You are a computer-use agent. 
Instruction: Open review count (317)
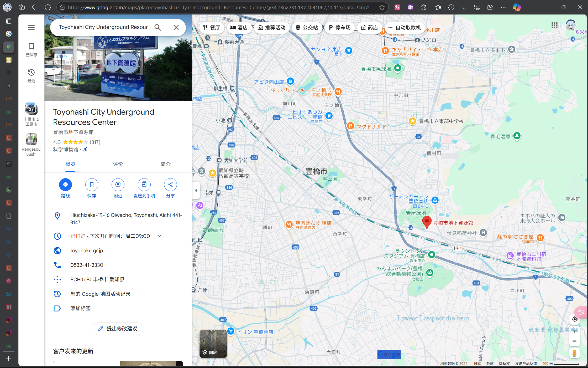click(95, 142)
